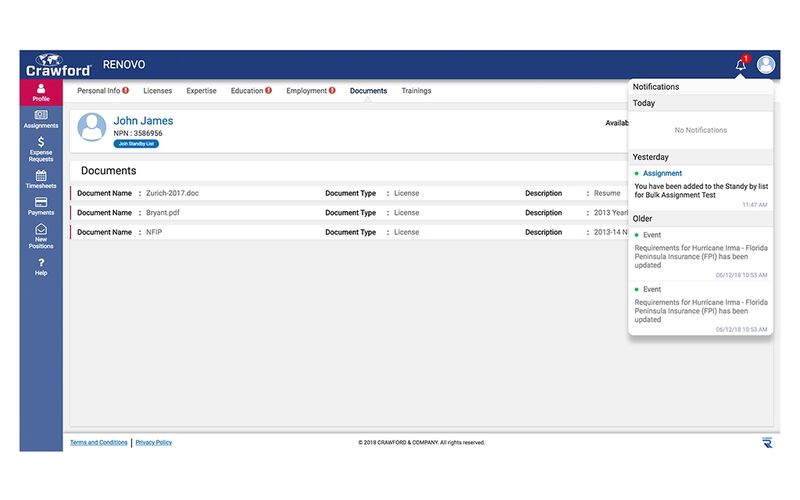The image size is (800, 500).
Task: Click the Join Standby List button
Action: pos(135,144)
